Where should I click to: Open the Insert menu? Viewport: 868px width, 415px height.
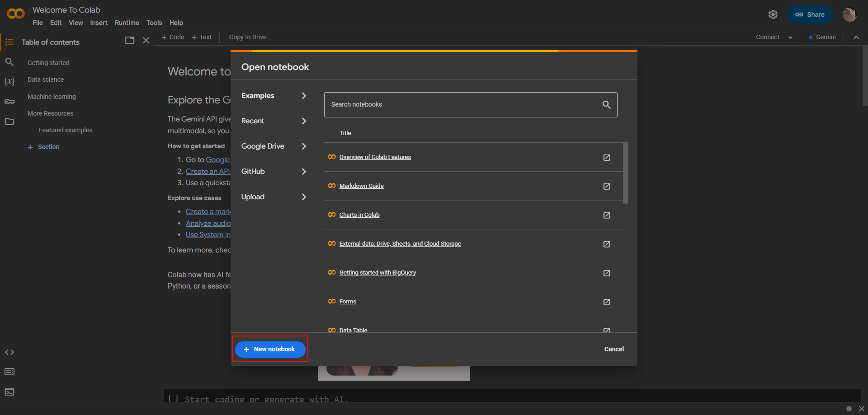pos(99,23)
